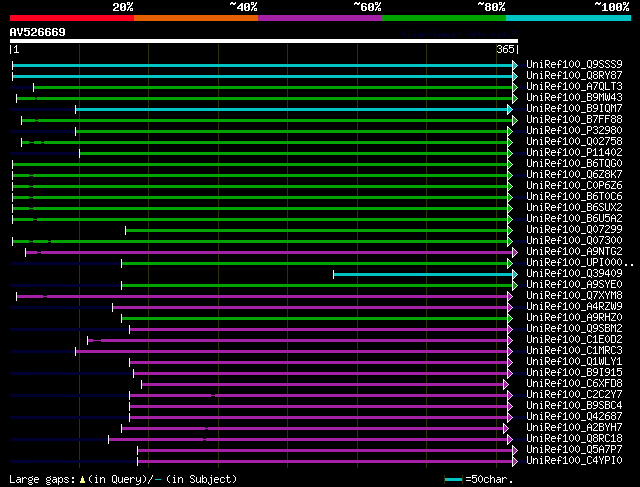Select the UniRef100_Q42687 label
Image resolution: width=640 pixels, height=487 pixels.
coord(574,417)
